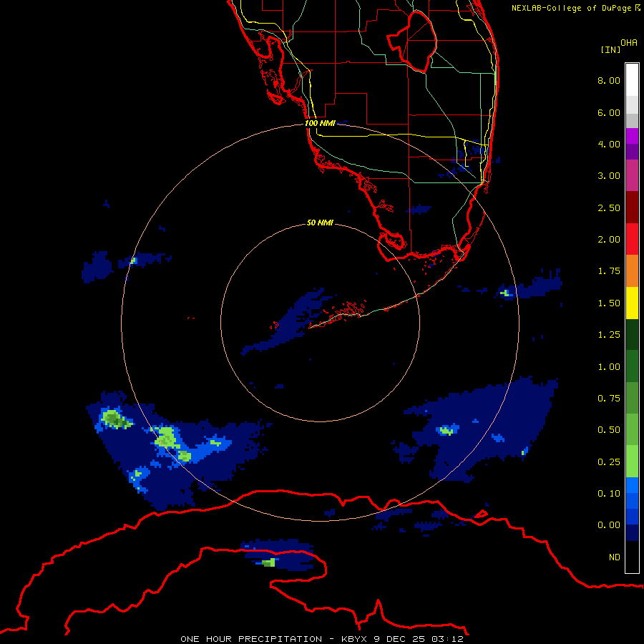Viewport: 644px width, 644px height.
Task: Click the 4.00 scale value
Action: pos(609,144)
